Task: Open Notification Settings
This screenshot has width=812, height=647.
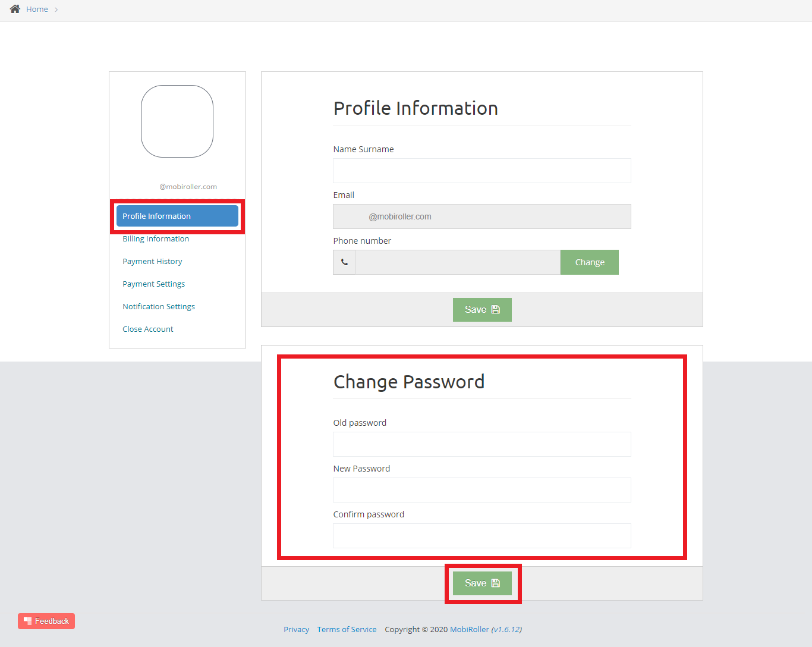Action: (159, 306)
